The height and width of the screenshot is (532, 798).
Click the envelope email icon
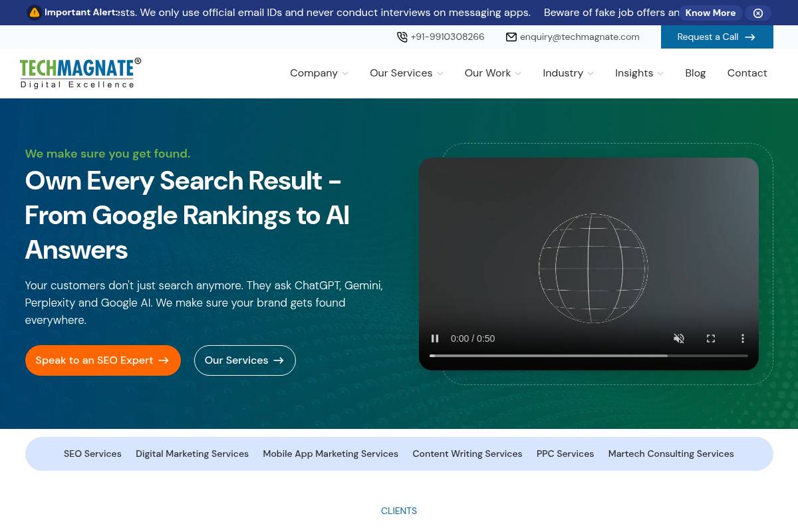(x=511, y=37)
